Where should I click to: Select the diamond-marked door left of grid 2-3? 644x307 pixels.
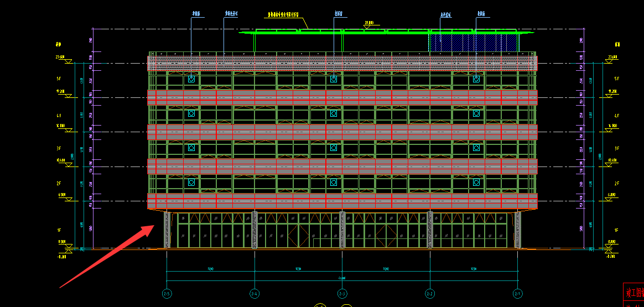(x=298, y=236)
